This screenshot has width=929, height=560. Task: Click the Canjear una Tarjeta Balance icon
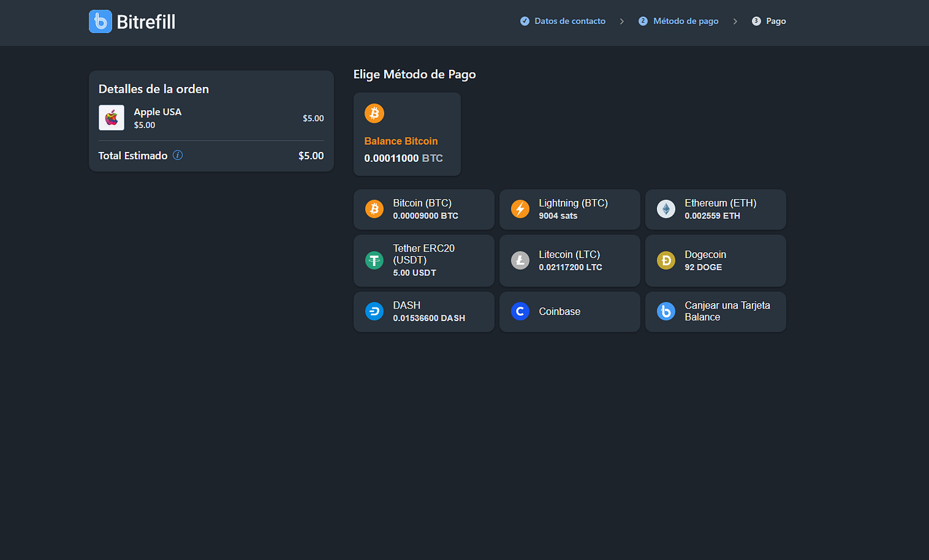666,311
